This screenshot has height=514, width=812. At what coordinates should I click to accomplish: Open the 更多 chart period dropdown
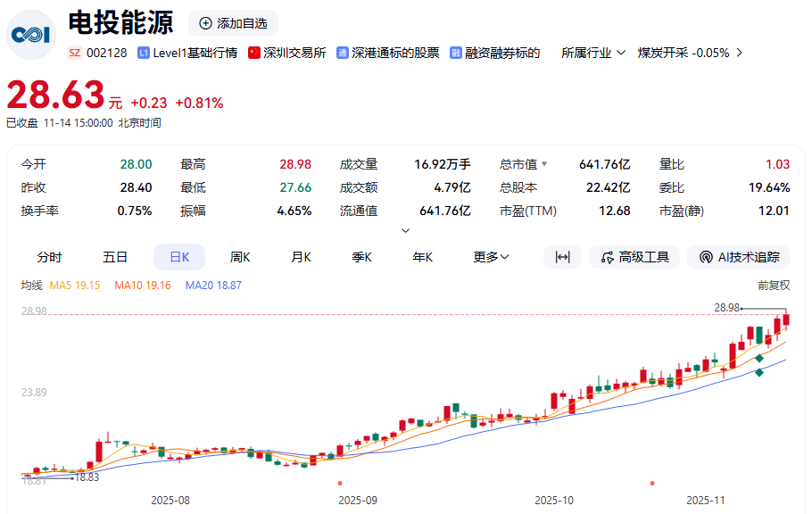point(491,257)
